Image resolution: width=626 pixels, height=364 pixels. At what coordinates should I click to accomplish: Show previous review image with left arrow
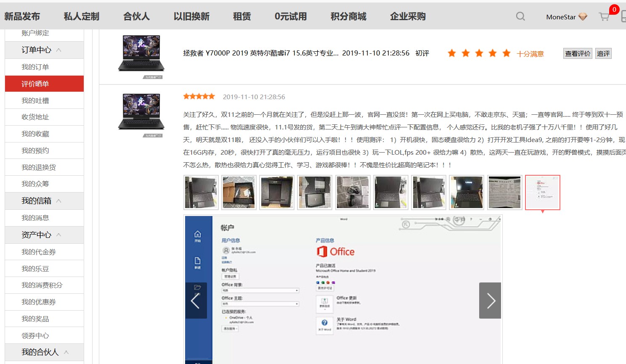(196, 301)
